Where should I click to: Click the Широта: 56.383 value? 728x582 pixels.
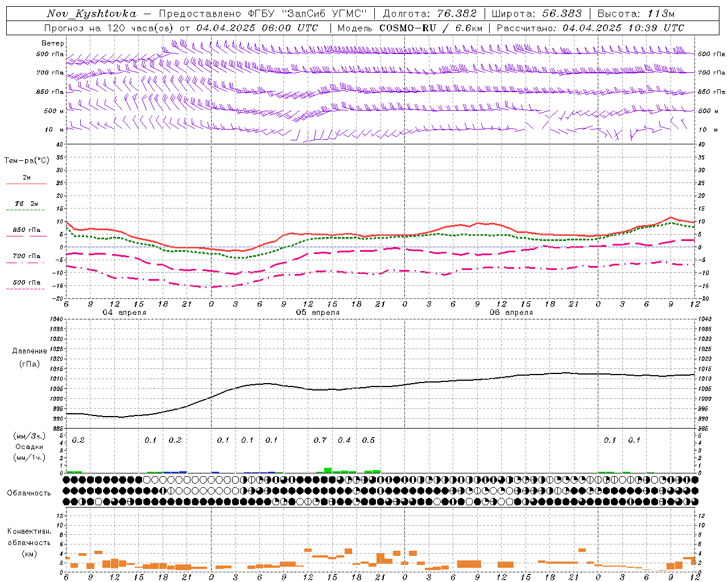click(537, 14)
